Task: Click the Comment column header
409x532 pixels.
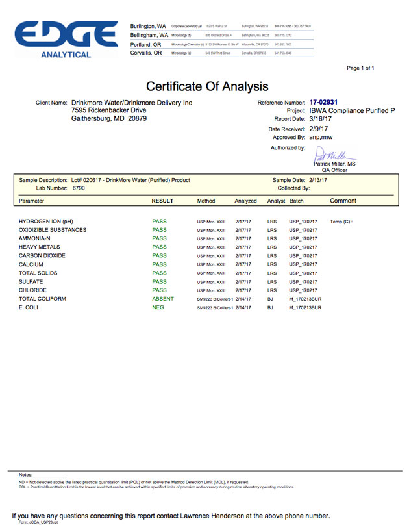Action: click(x=343, y=201)
